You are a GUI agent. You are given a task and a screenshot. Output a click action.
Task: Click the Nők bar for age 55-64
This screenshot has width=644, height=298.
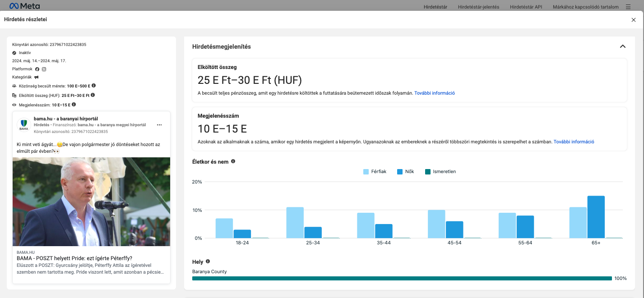[525, 227]
